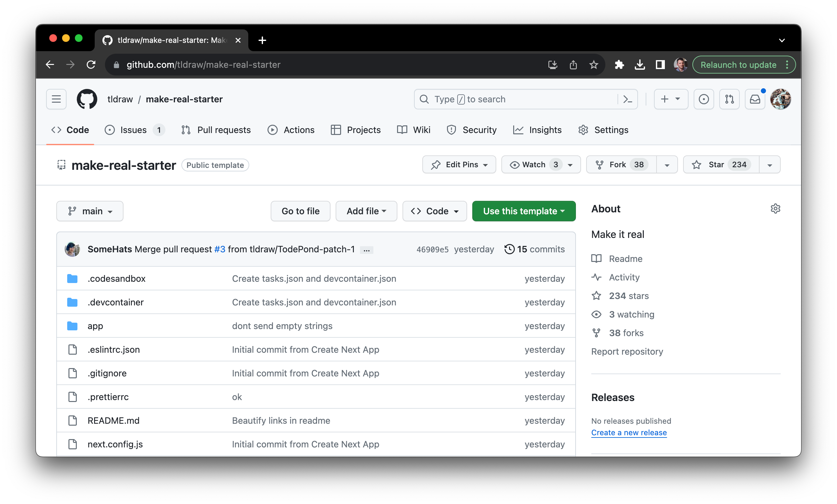The image size is (837, 504).
Task: Follow the Create a new release link
Action: [x=629, y=433]
